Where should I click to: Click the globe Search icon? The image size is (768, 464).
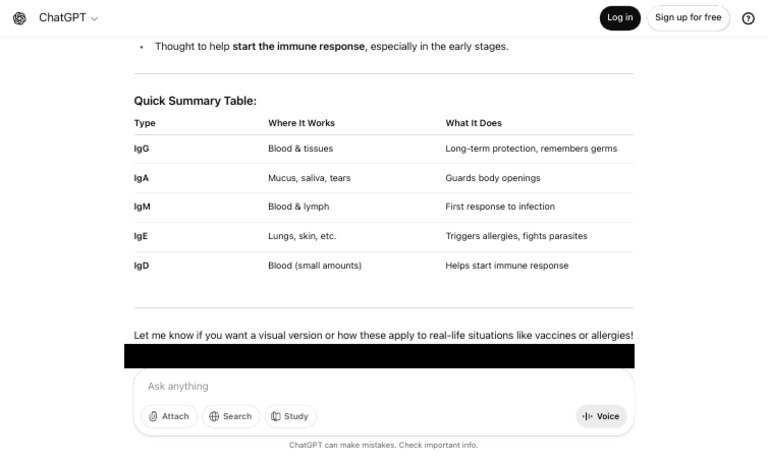214,416
